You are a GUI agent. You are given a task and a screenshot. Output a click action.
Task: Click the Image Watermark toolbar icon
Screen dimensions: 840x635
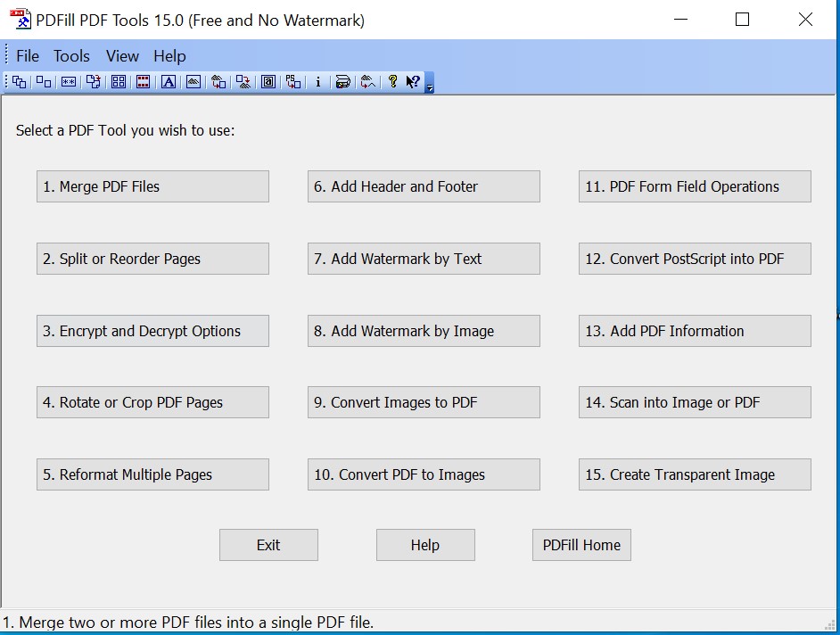194,82
